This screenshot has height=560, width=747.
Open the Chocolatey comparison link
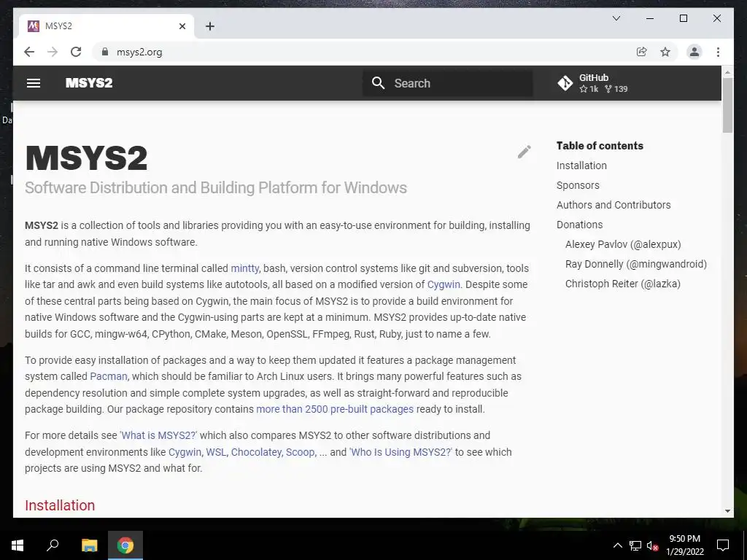pos(256,452)
